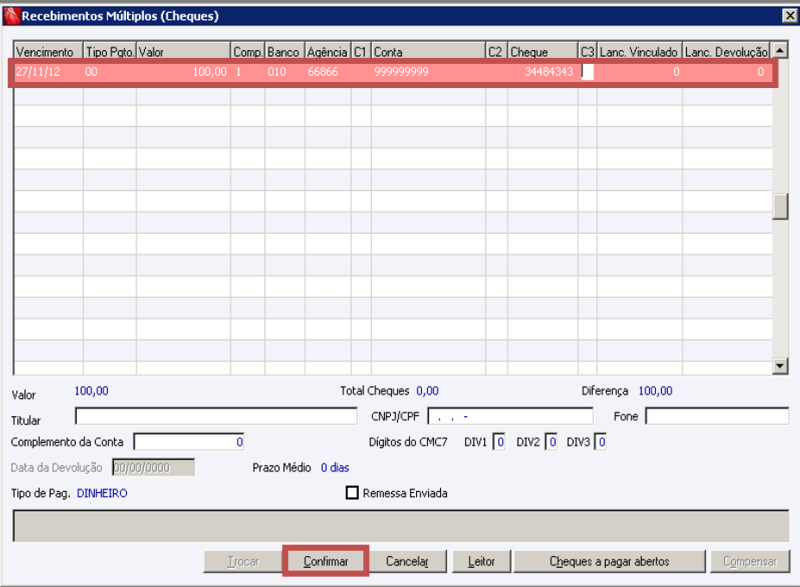Click the vertical scrollbar thumb
The image size is (800, 587).
pos(780,207)
